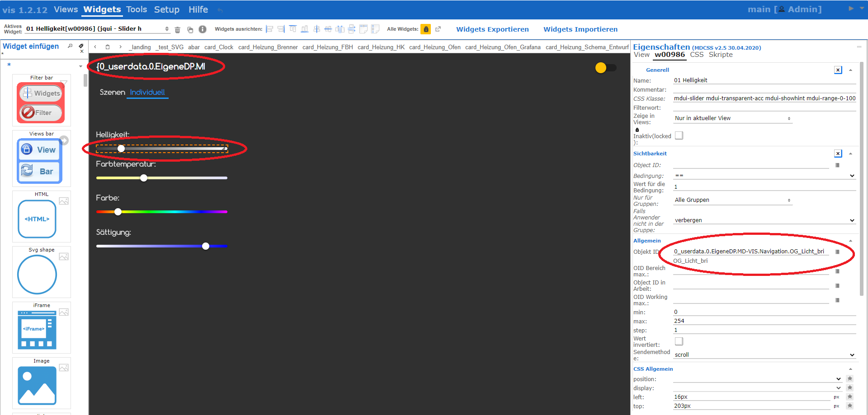Open the verbergen dropdown
Viewport: 868px width, 415px height.
coord(764,220)
